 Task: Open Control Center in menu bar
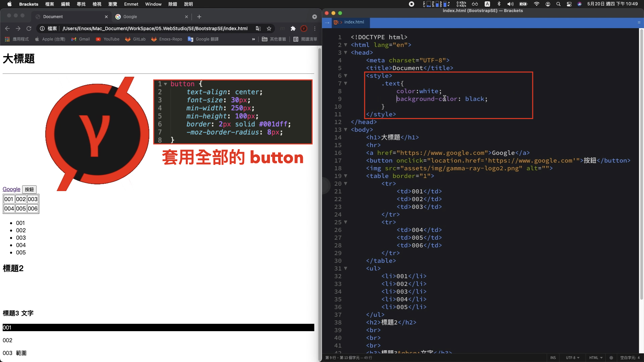pos(569,4)
